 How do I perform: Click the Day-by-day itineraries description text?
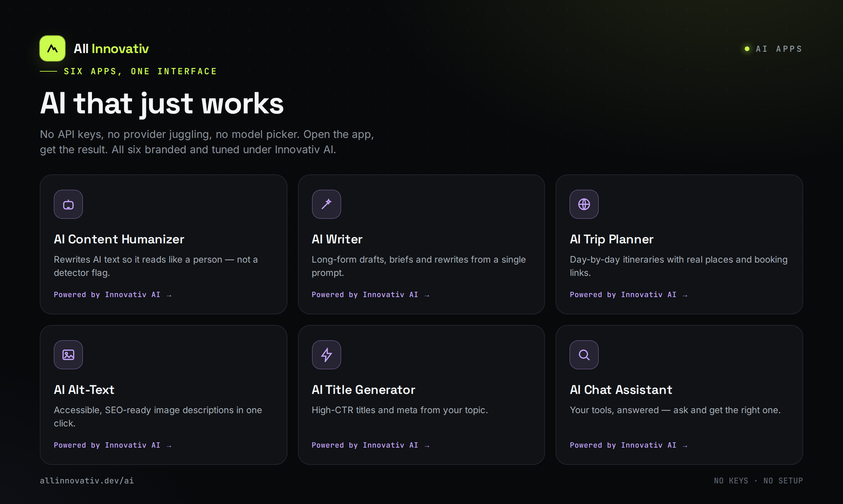click(678, 266)
